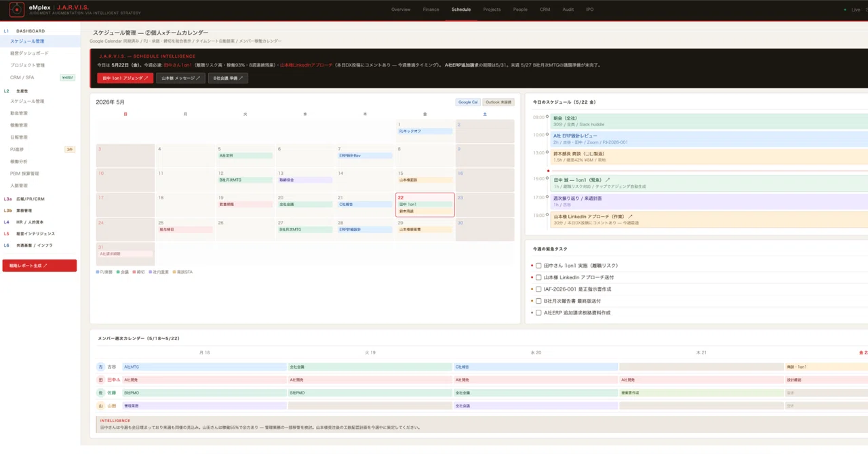Open 朝会（全社） schedule entry

coord(709,121)
